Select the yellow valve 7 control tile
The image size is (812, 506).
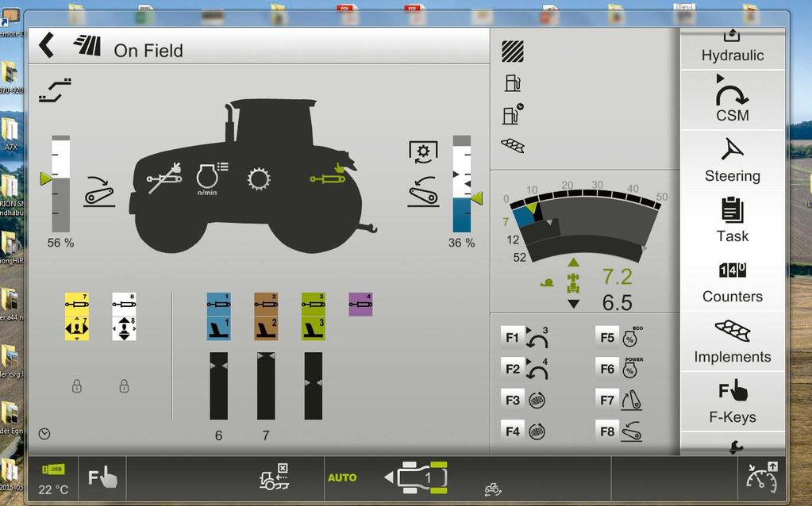[x=77, y=328]
